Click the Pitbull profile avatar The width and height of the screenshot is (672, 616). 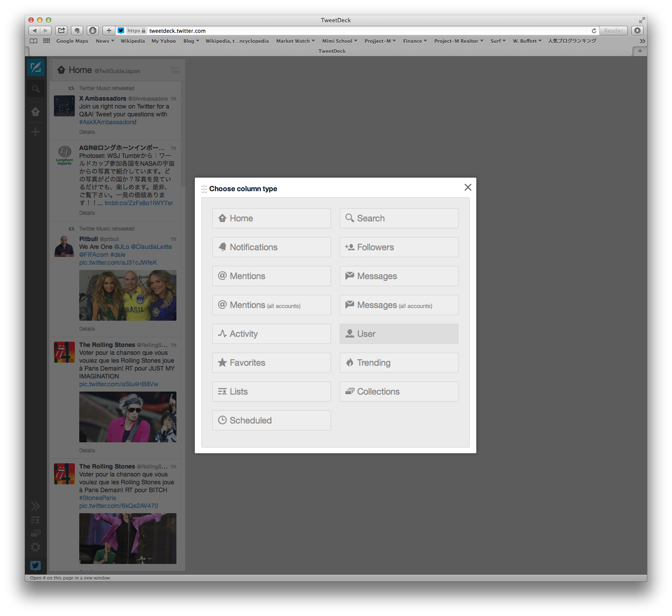(64, 246)
